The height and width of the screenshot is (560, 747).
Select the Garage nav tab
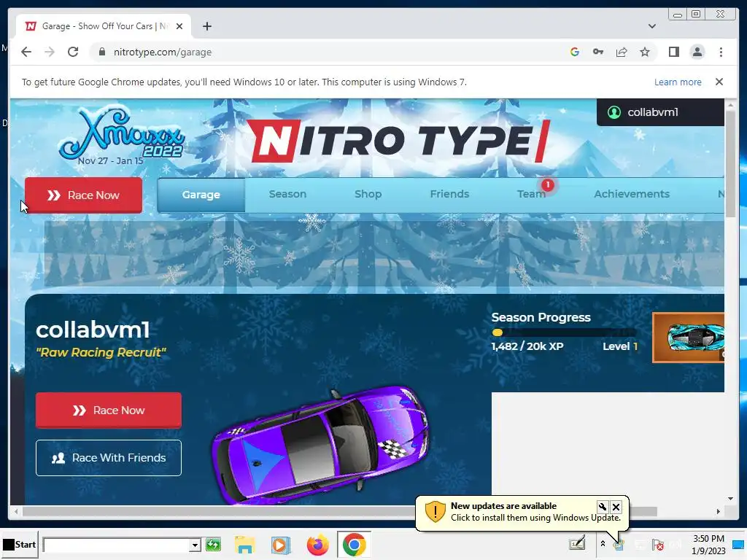pyautogui.click(x=201, y=195)
